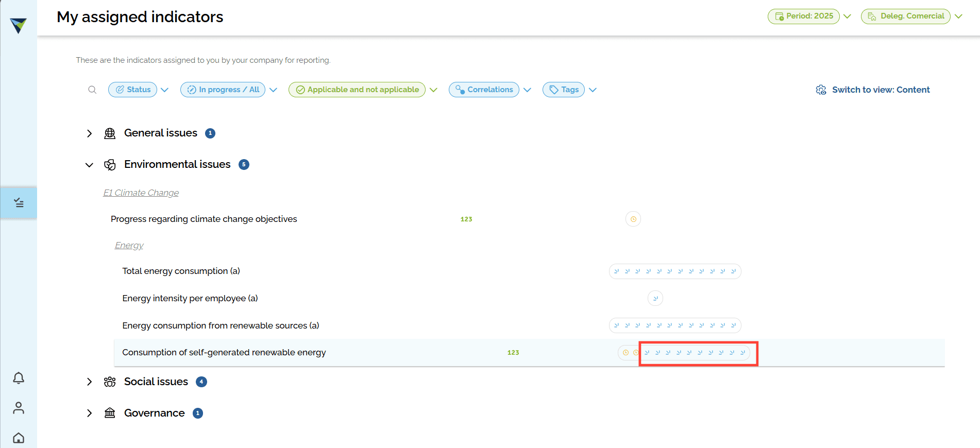The width and height of the screenshot is (980, 448).
Task: Switch to view: Content
Action: click(881, 90)
